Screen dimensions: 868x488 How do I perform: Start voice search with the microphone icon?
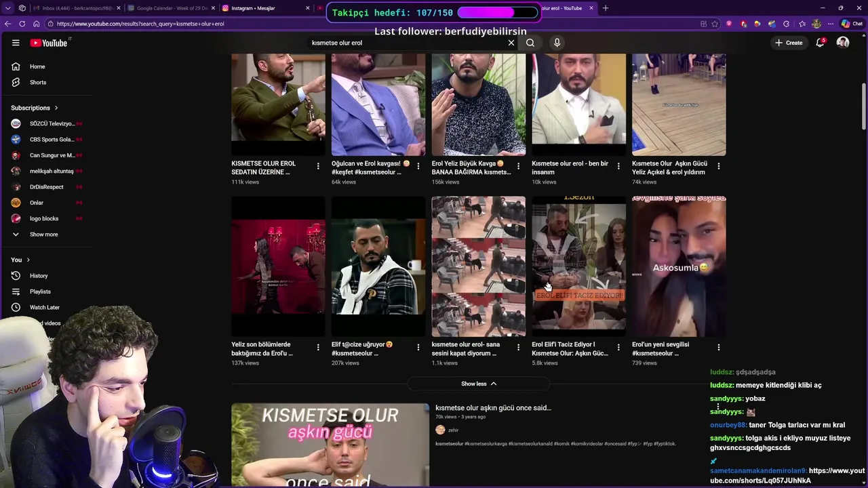[x=557, y=43]
